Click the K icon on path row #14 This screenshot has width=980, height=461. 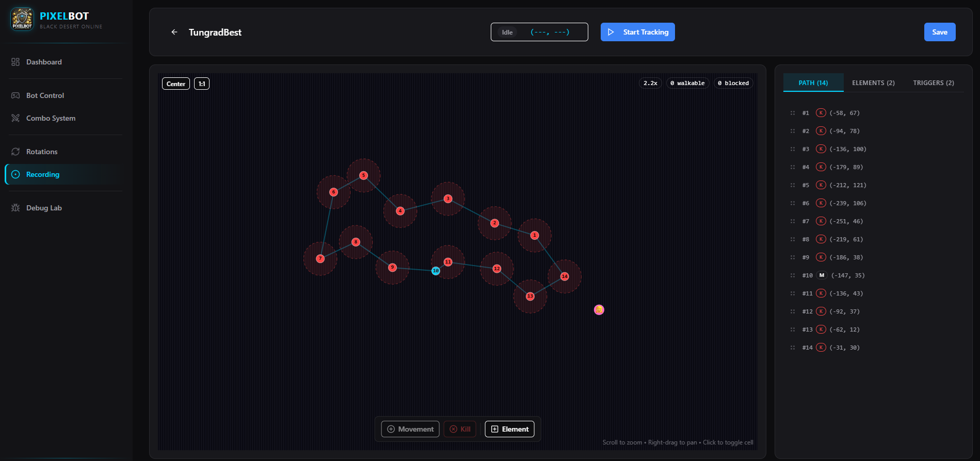click(821, 348)
